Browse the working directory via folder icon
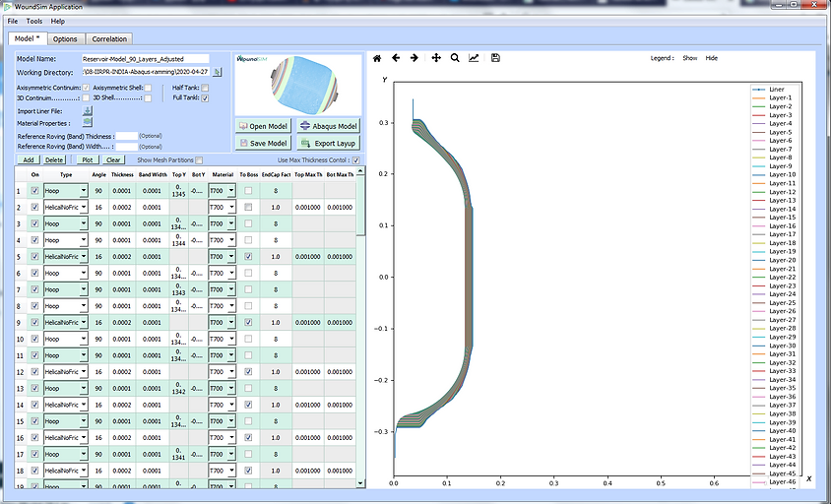 point(218,72)
